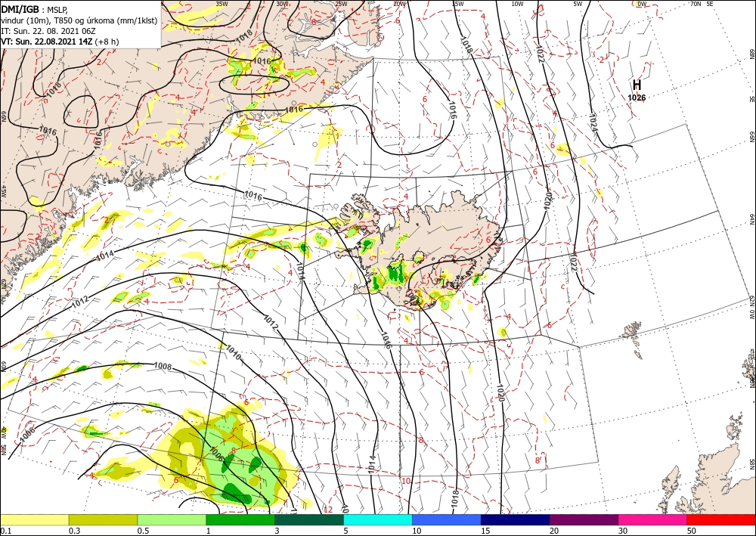Click the 'IT: Sun. 22. 08. 2021 06Z' line
Viewport: 756px width, 536px height.
coord(47,31)
